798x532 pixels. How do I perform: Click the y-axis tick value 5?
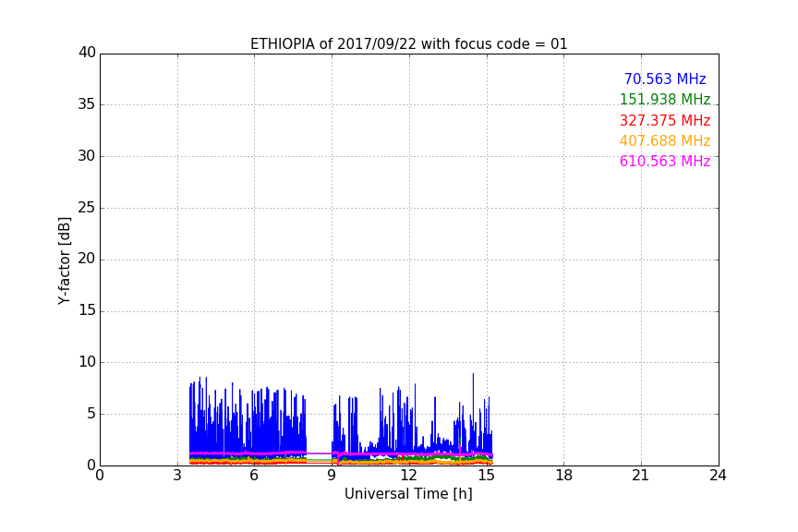(91, 414)
